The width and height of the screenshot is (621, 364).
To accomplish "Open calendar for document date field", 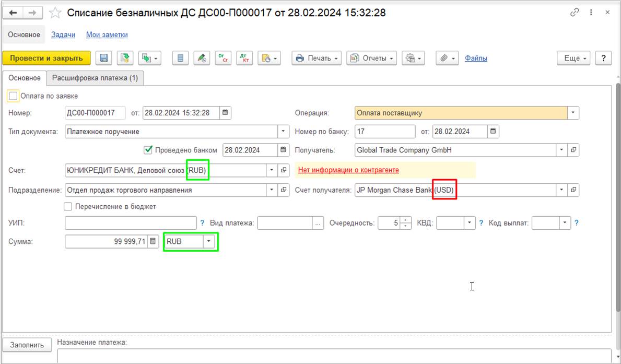I will [x=225, y=113].
